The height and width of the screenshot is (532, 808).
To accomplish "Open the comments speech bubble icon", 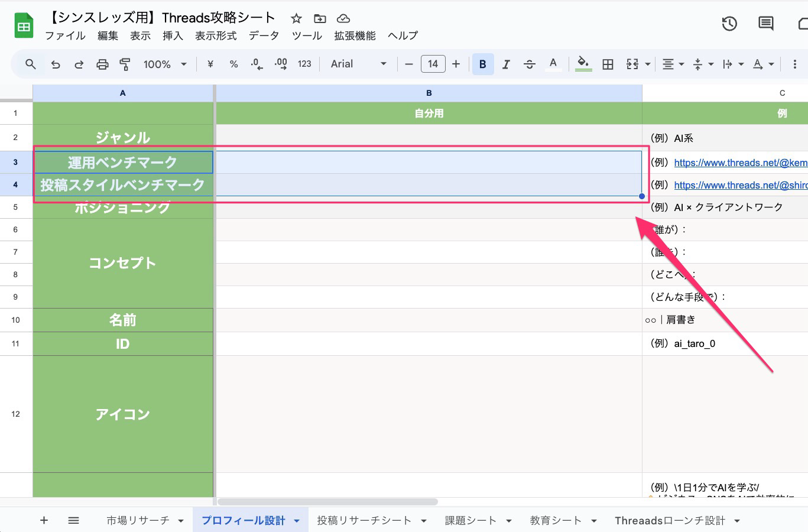I will (765, 24).
